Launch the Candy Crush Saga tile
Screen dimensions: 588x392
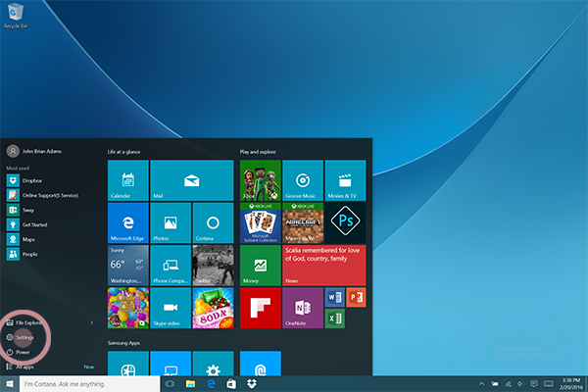click(127, 308)
